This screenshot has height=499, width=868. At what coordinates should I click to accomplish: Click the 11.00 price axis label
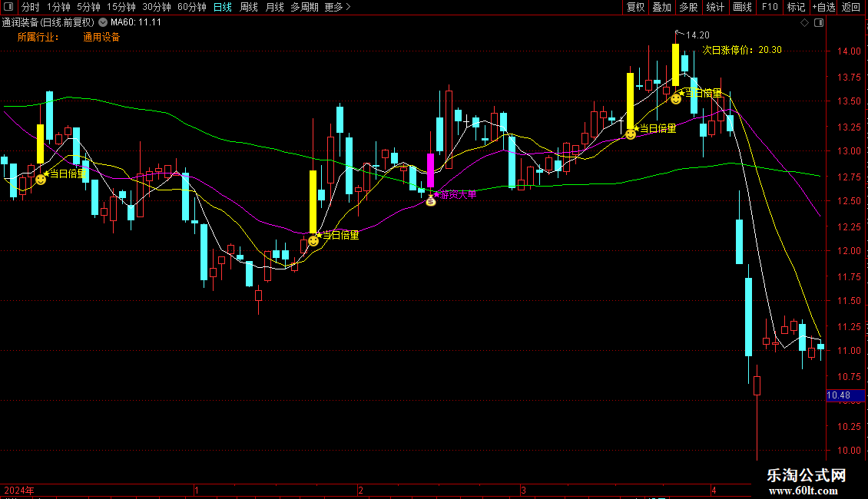(849, 351)
